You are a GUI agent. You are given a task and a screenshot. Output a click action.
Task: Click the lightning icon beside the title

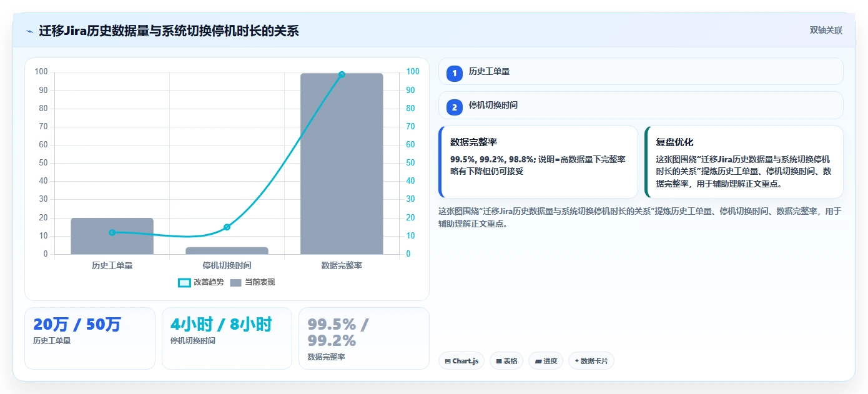(x=29, y=31)
